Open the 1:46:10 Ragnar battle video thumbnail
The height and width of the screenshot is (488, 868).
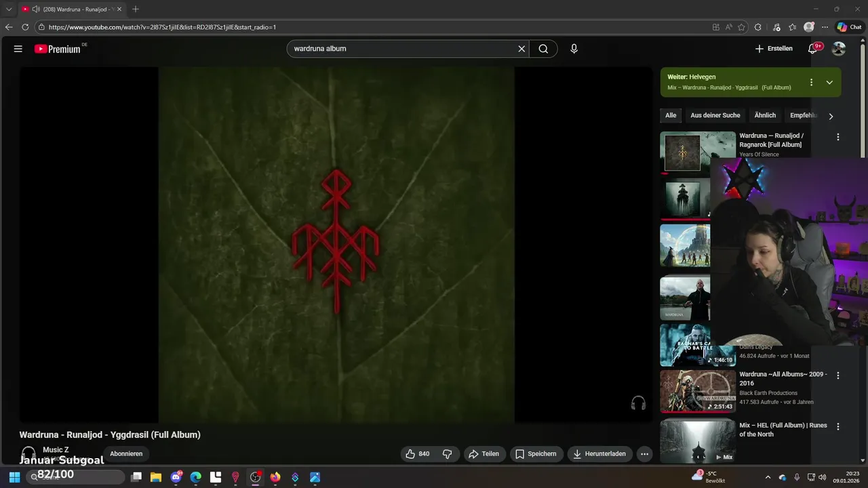tap(698, 346)
